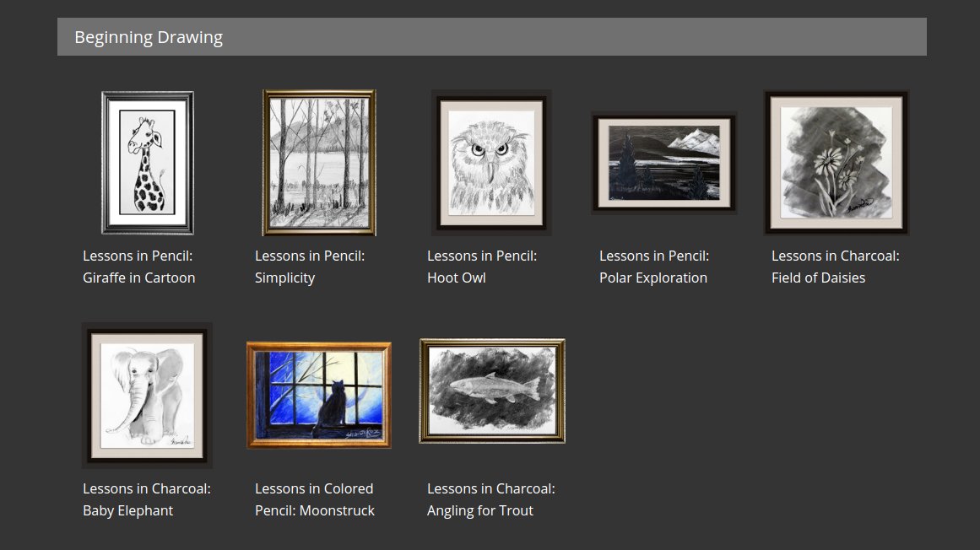Click the Beginning Drawing section header
The width and height of the screenshot is (980, 550).
pos(492,37)
